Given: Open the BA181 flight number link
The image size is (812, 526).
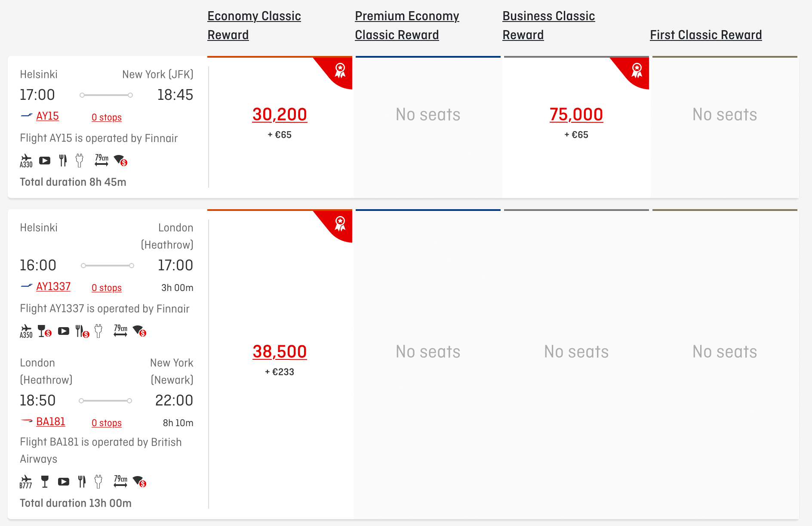Looking at the screenshot, I should point(51,422).
